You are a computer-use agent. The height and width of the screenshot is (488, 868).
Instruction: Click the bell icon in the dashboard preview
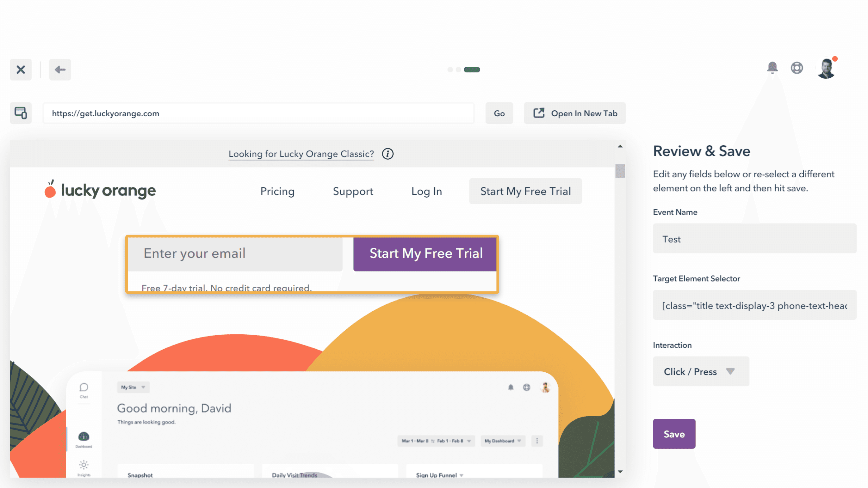(511, 387)
